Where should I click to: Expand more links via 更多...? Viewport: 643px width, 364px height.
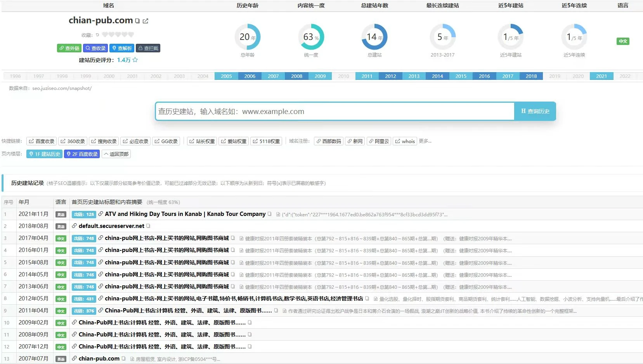(425, 141)
